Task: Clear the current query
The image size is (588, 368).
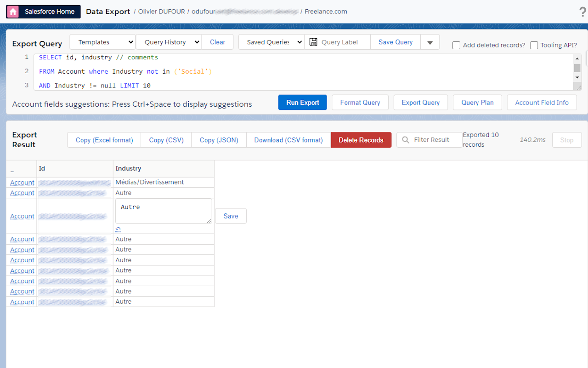Action: click(x=217, y=42)
